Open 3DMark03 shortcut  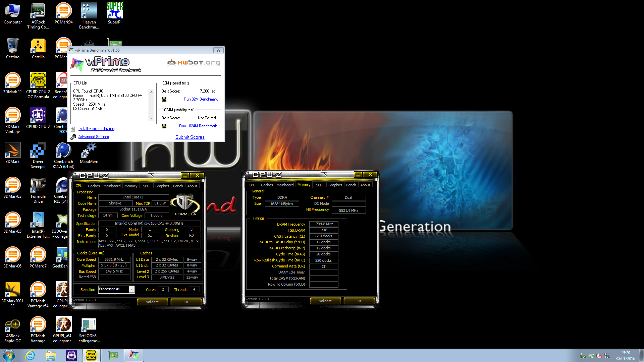13,188
